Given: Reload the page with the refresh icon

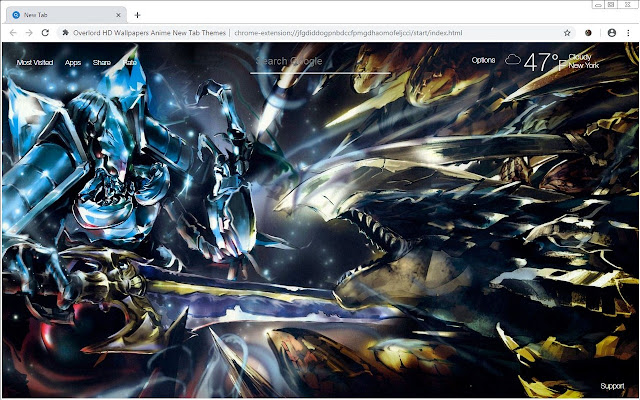Looking at the screenshot, I should pos(45,33).
